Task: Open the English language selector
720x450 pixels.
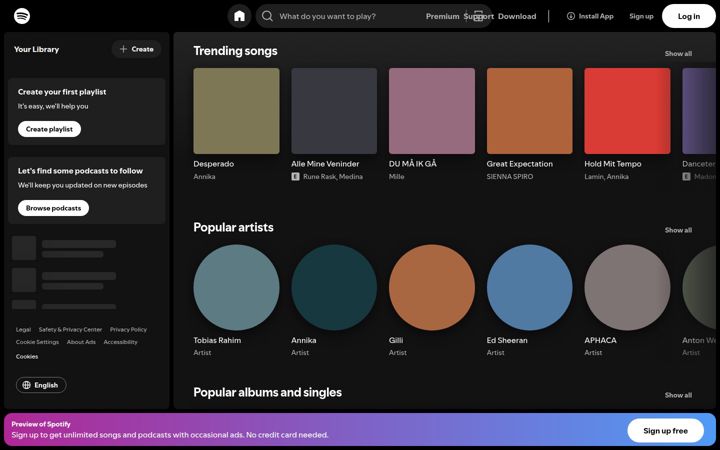Action: pos(41,385)
